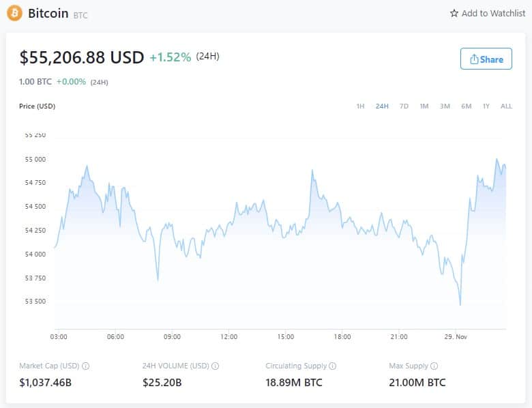Click the 55 000 y-axis label
This screenshot has width=532, height=408.
(35, 160)
